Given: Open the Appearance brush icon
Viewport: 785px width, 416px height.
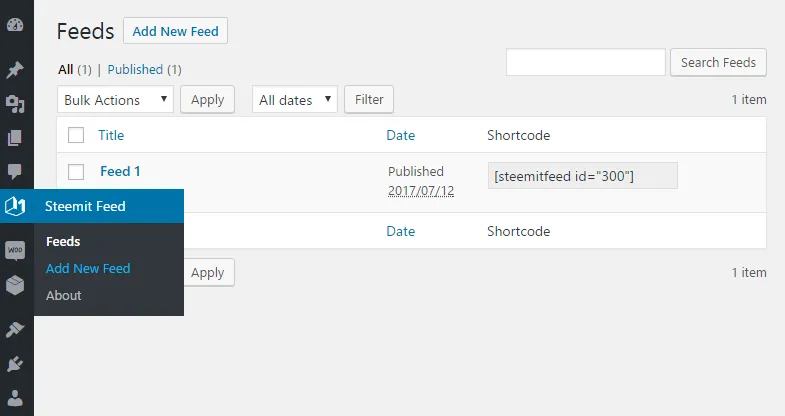Looking at the screenshot, I should click(15, 329).
